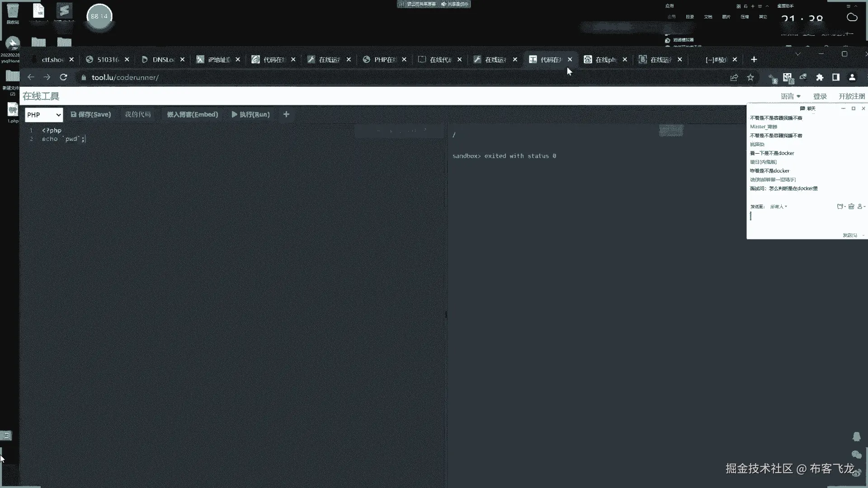
Task: Click the share page icon in address bar
Action: [734, 77]
